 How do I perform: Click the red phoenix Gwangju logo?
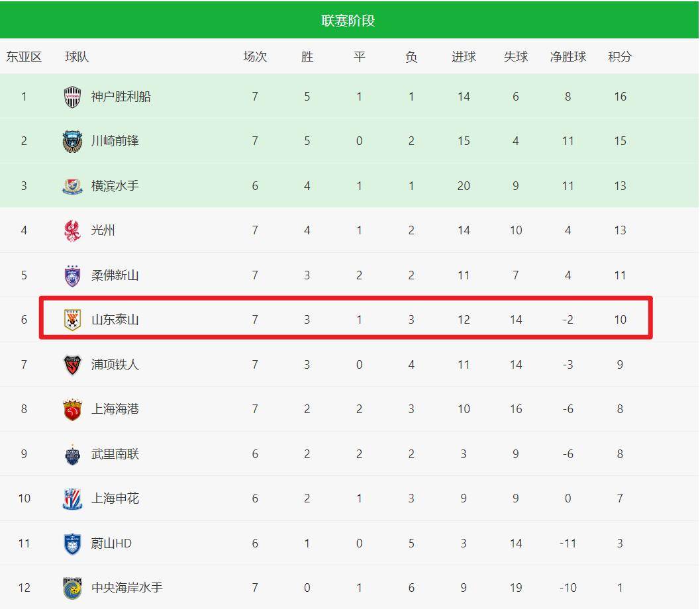click(x=72, y=230)
